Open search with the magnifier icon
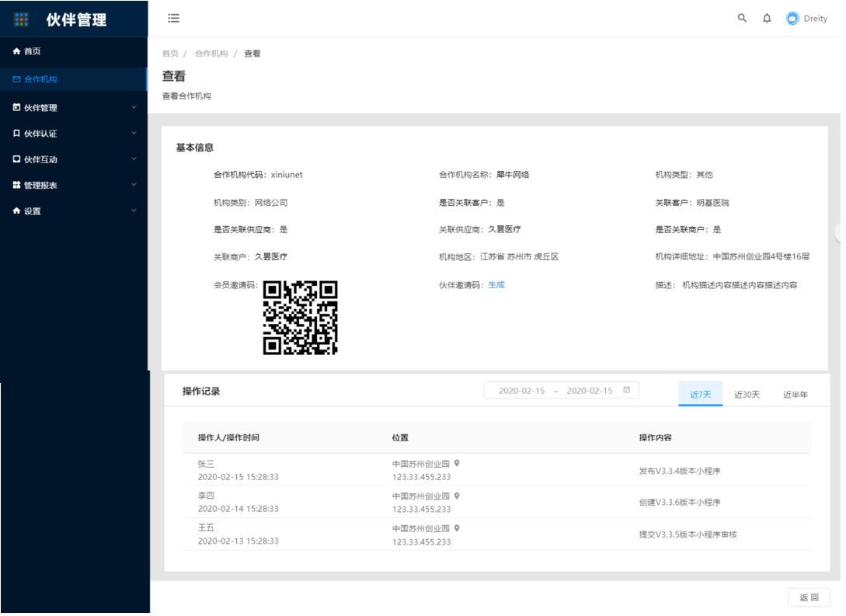Image resolution: width=846 pixels, height=616 pixels. point(742,19)
